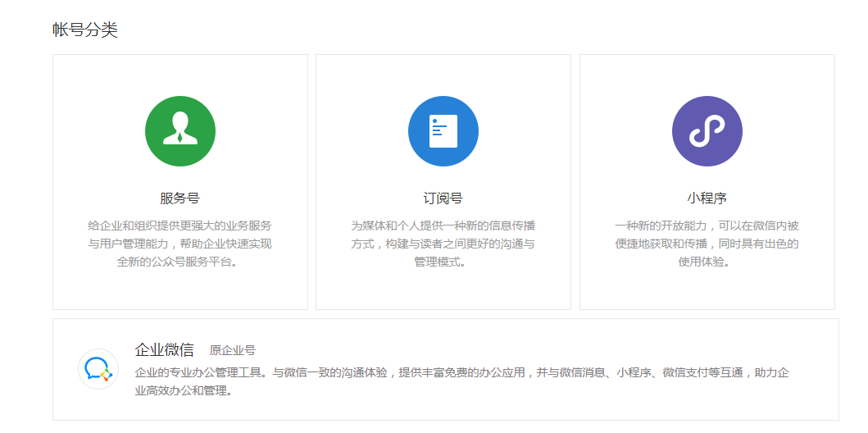Select the 服务号 title

(180, 198)
